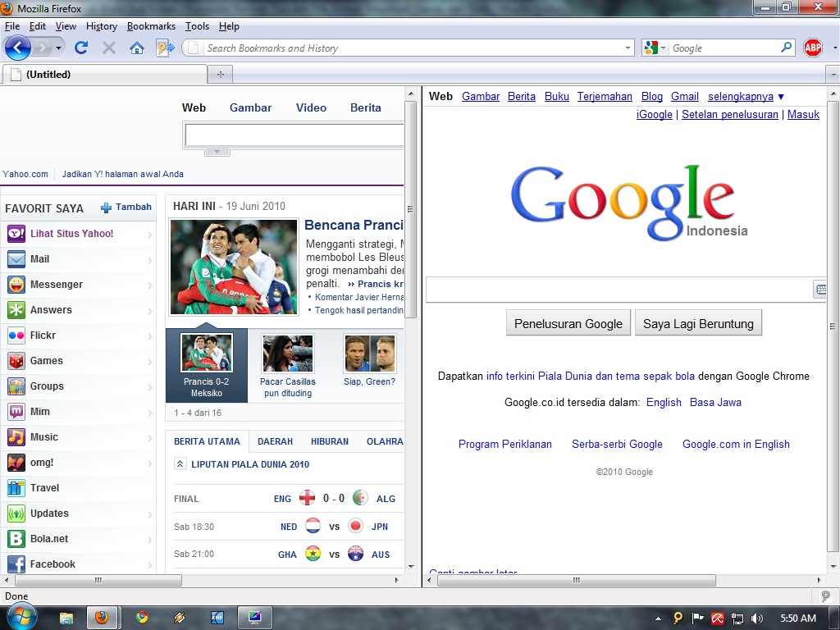Expand the Mail row chevron
This screenshot has width=840, height=630.
tap(150, 260)
